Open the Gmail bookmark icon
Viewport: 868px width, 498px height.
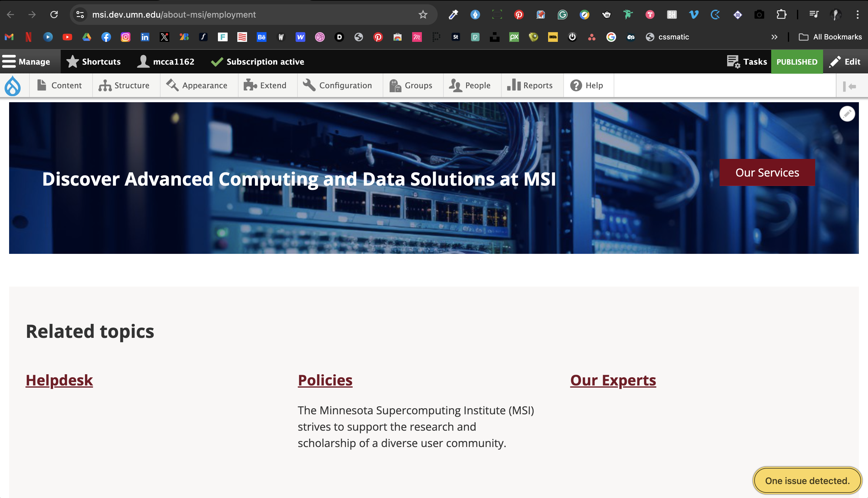(9, 37)
